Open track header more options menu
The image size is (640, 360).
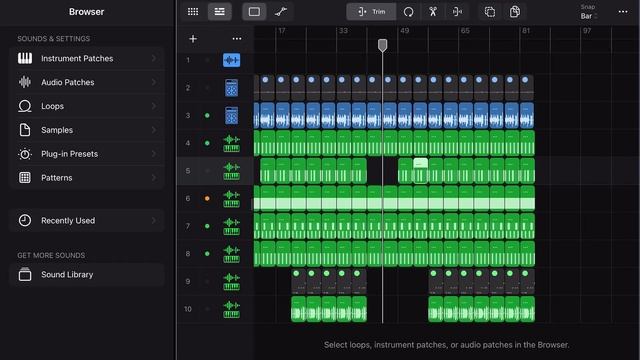tap(237, 39)
